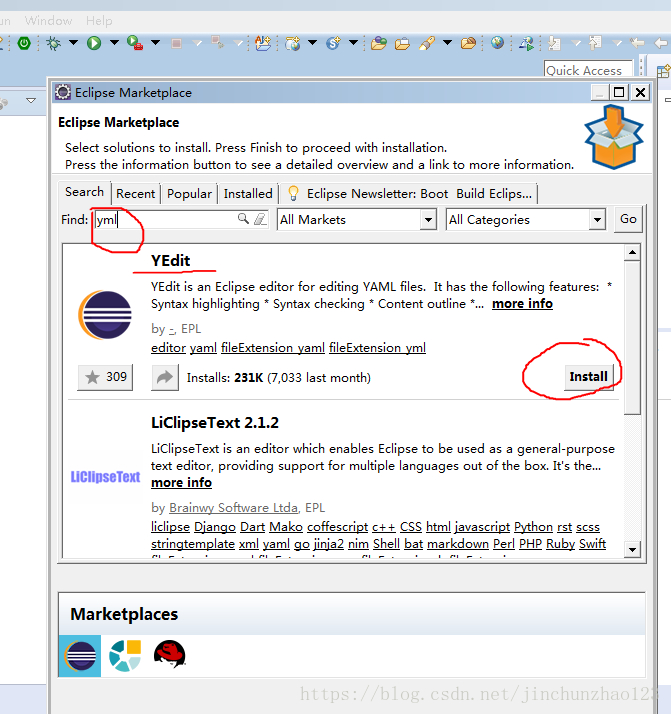Click the Open Task folder icon in the toolbar

[x=402, y=43]
